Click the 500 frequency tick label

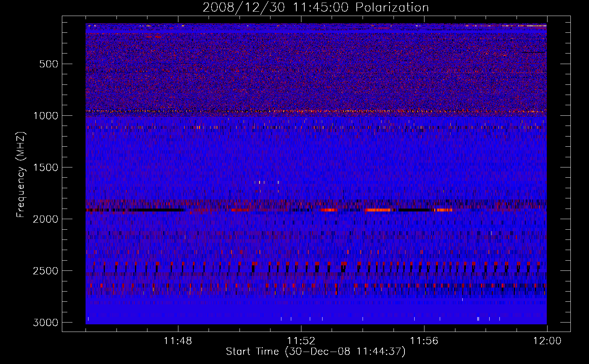pos(49,64)
